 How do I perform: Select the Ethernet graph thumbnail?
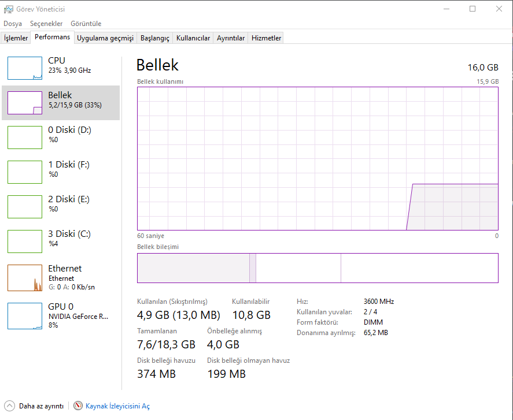(x=25, y=278)
